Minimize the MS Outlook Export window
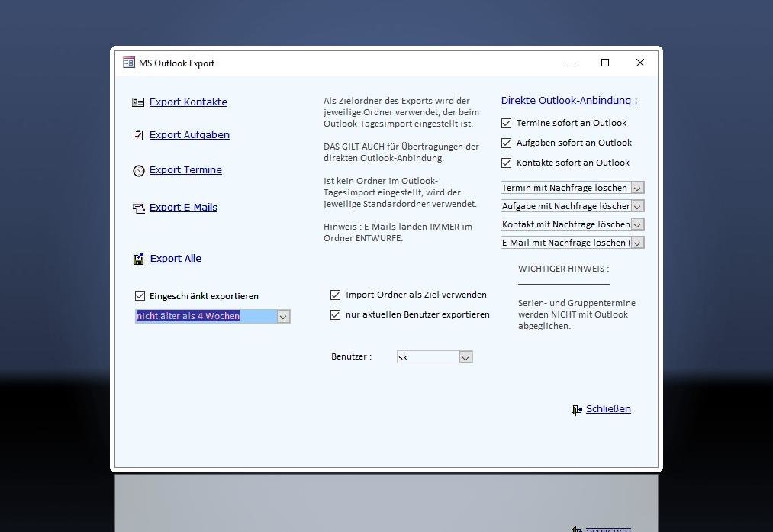 571,63
